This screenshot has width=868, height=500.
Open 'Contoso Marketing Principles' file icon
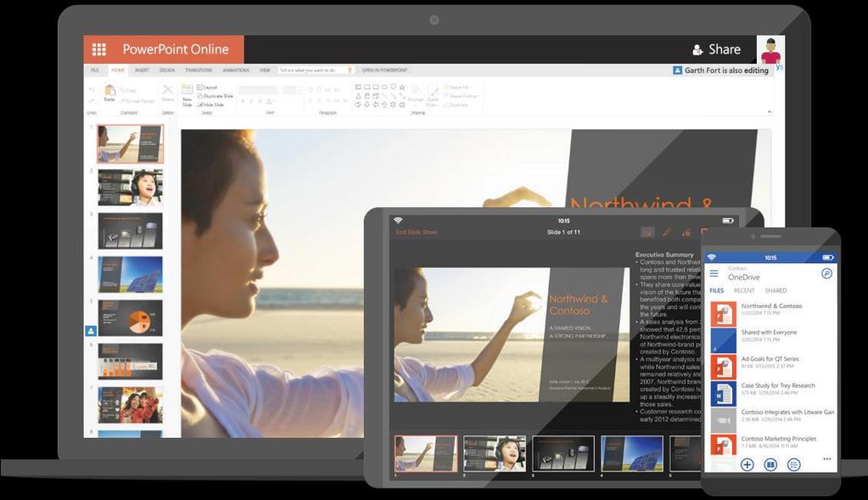(724, 446)
